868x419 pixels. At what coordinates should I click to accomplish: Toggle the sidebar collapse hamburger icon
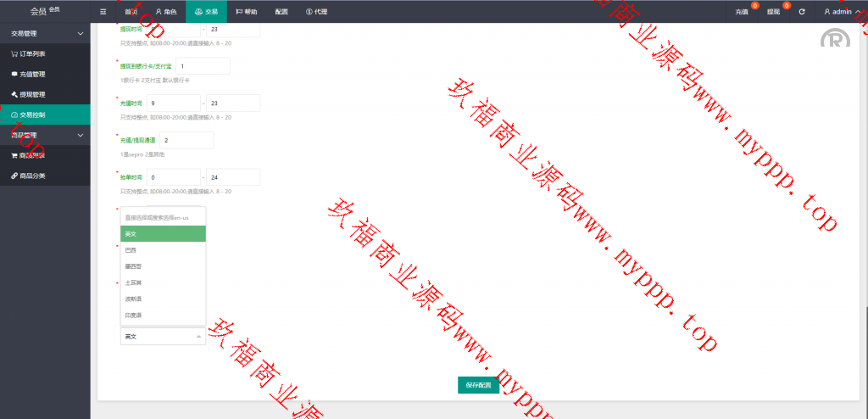(x=103, y=12)
